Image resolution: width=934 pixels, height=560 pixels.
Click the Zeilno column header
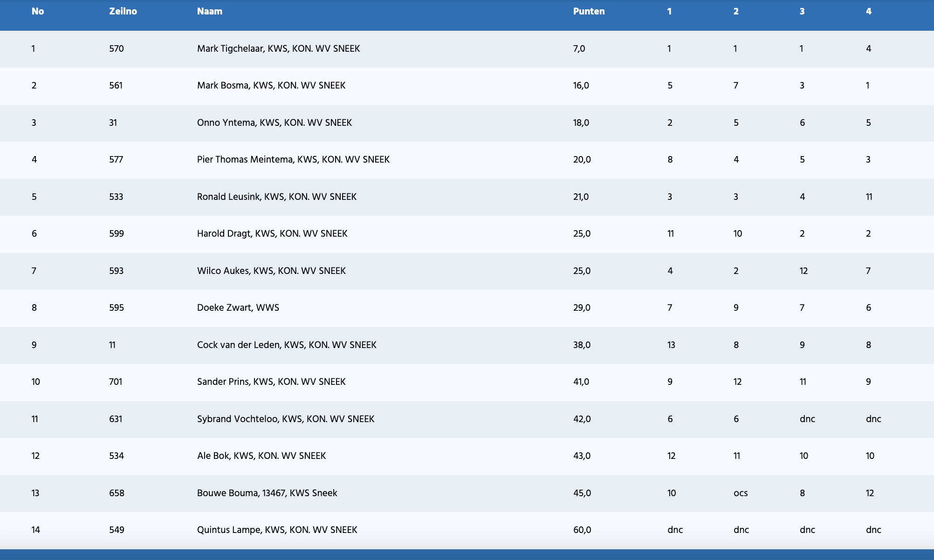coord(123,12)
